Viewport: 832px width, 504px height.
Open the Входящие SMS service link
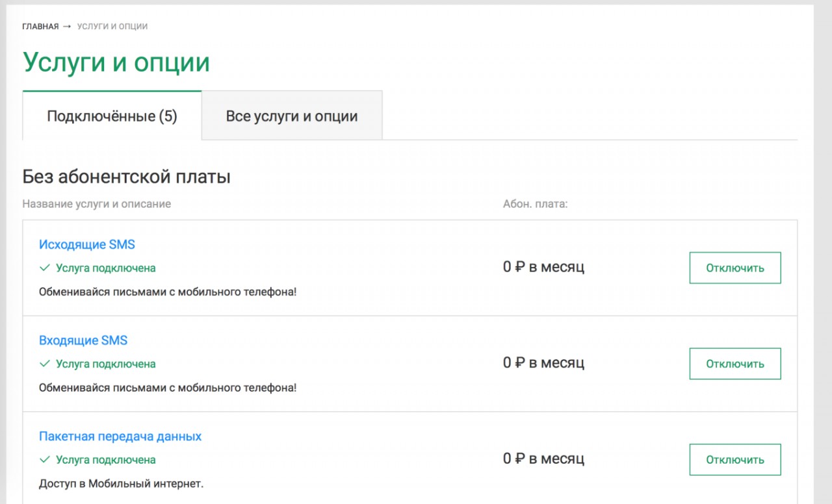(x=83, y=340)
